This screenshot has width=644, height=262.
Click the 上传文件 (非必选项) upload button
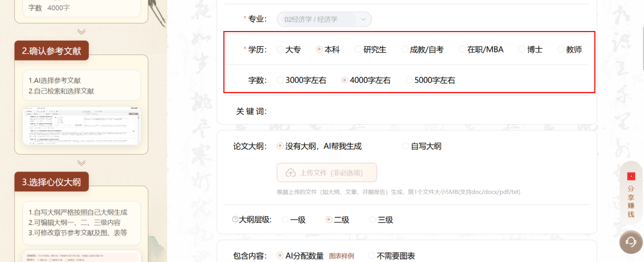pyautogui.click(x=327, y=172)
